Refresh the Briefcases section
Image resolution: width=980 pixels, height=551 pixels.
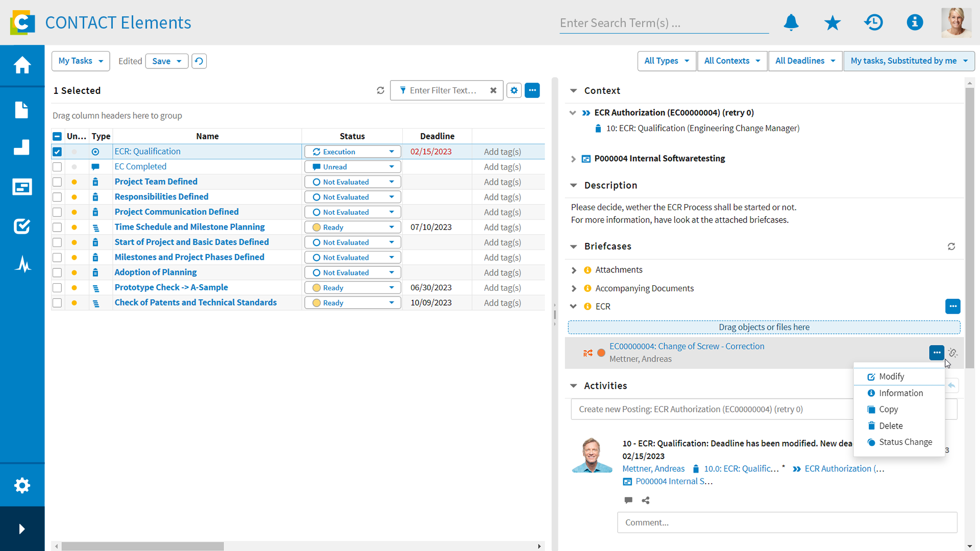coord(951,246)
